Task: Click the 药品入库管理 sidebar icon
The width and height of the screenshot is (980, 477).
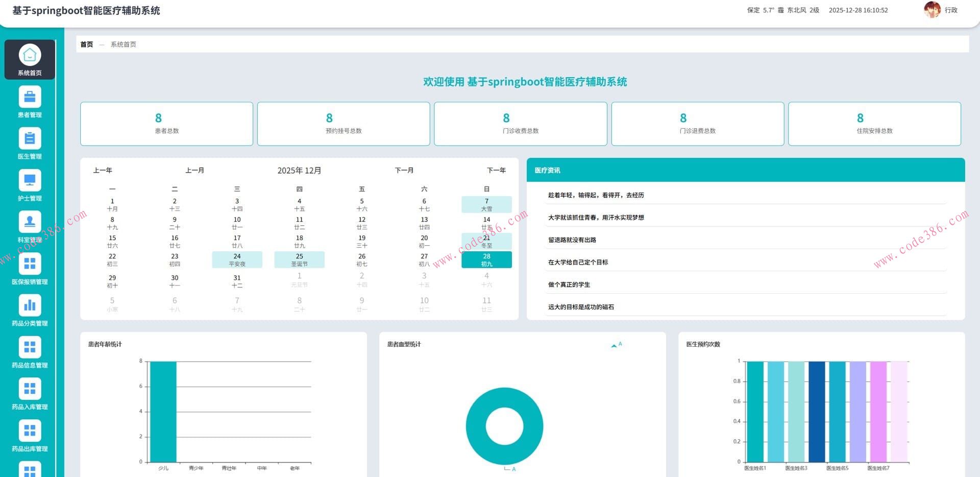Action: (29, 394)
